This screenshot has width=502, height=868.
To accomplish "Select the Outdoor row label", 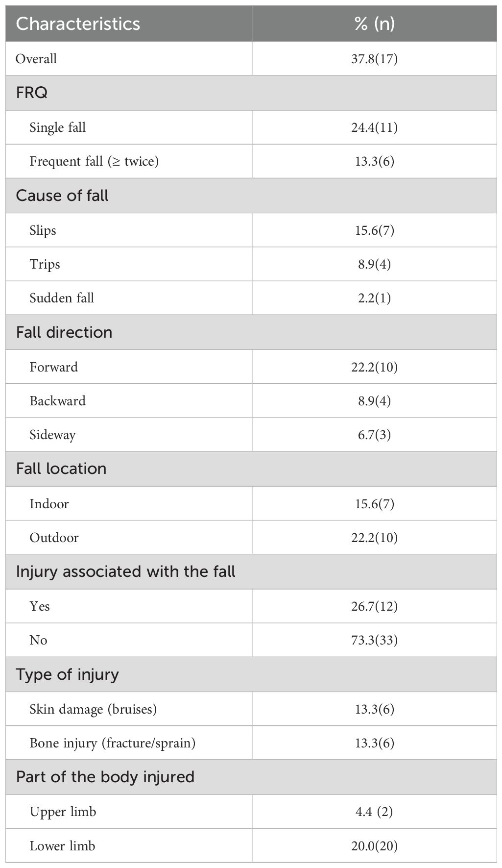I will click(54, 538).
